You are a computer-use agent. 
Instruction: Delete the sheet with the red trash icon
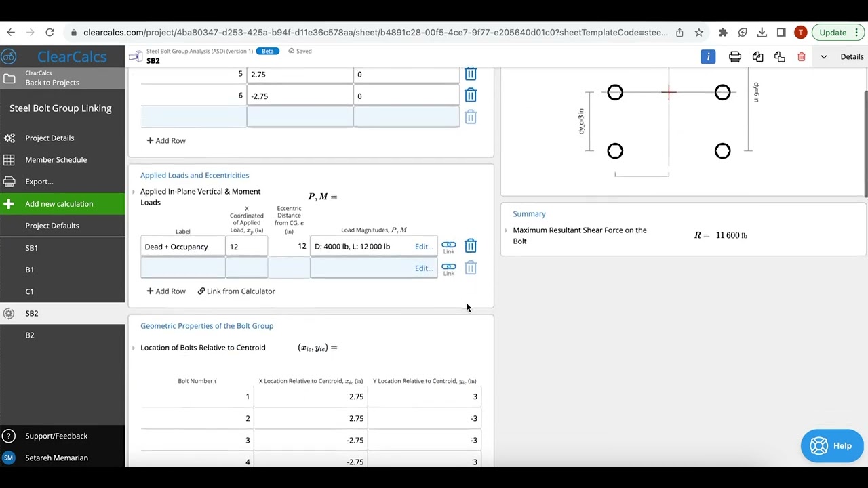[x=802, y=57]
